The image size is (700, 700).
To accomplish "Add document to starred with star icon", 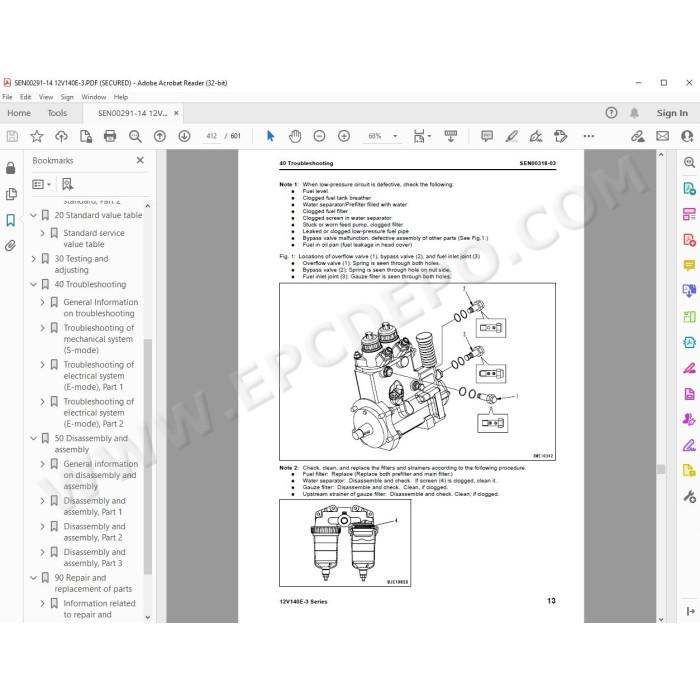I will coord(37,136).
